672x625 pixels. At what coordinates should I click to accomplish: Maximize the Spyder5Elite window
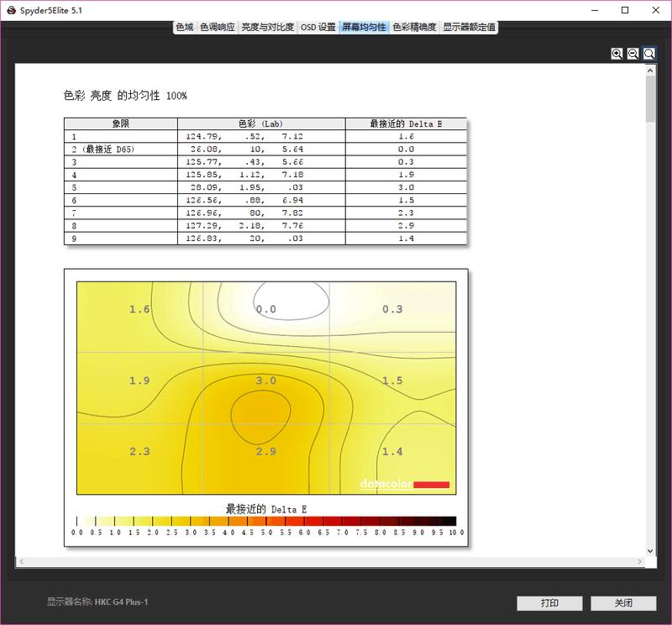pyautogui.click(x=625, y=10)
